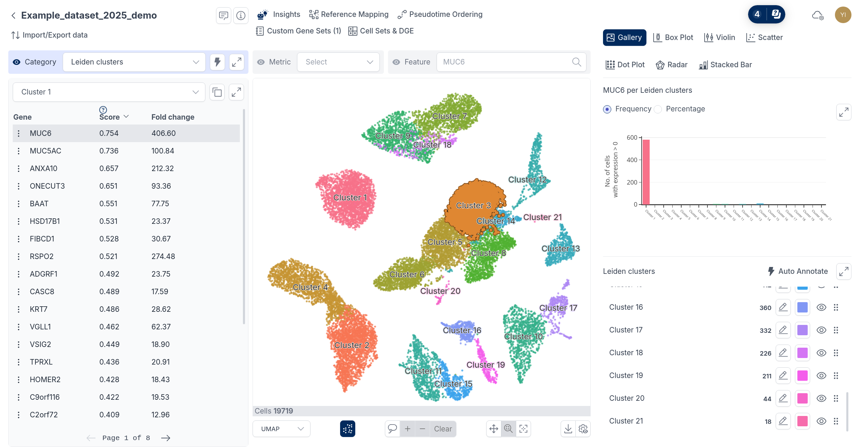The width and height of the screenshot is (868, 447).
Task: Click the download plot icon
Action: 568,429
